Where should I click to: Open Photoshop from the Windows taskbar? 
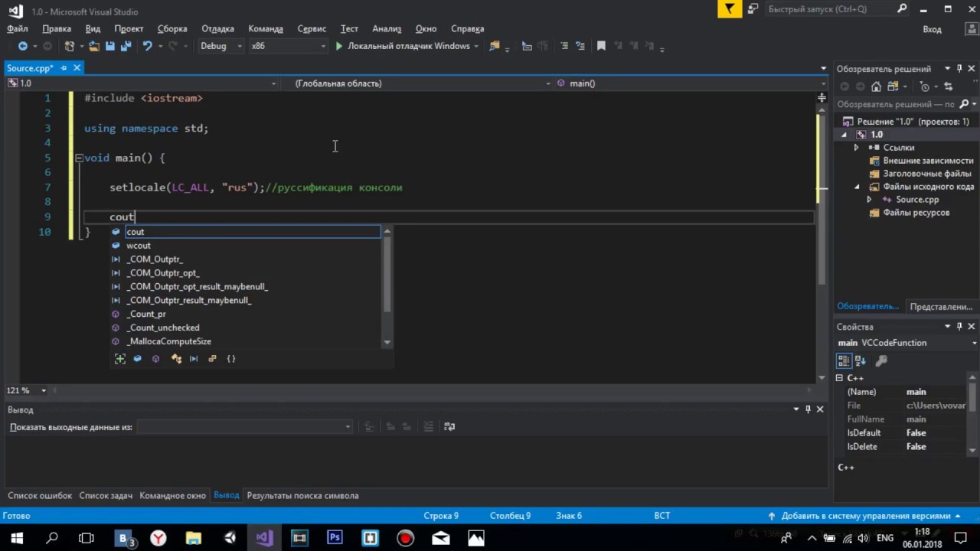(x=335, y=538)
